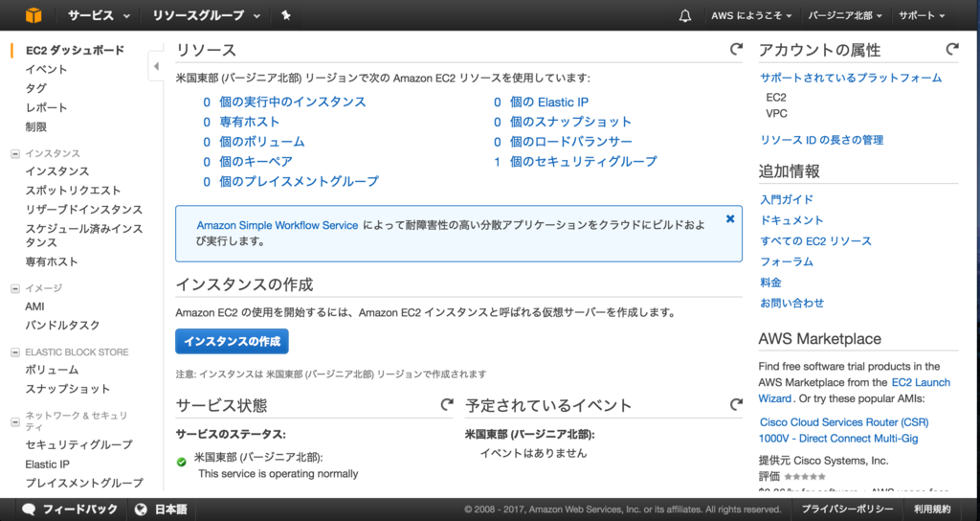Open the 個のスナップショット resource link
The image size is (980, 521).
[x=570, y=122]
